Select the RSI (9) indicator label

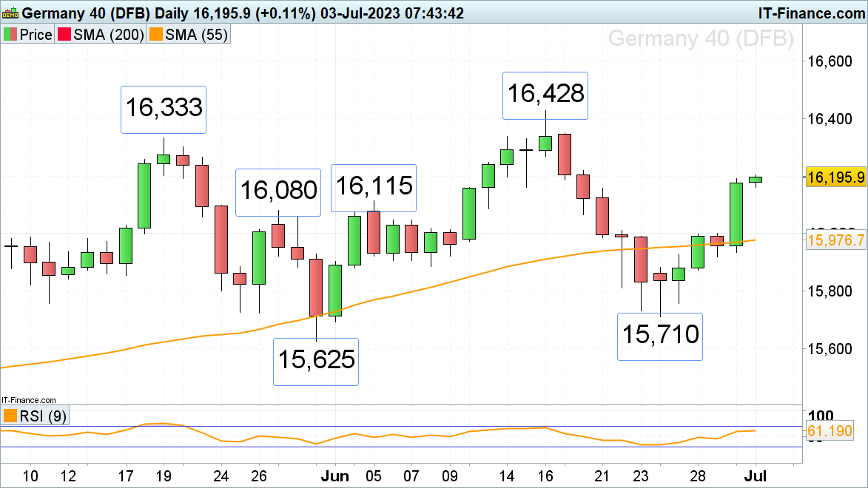(x=43, y=416)
